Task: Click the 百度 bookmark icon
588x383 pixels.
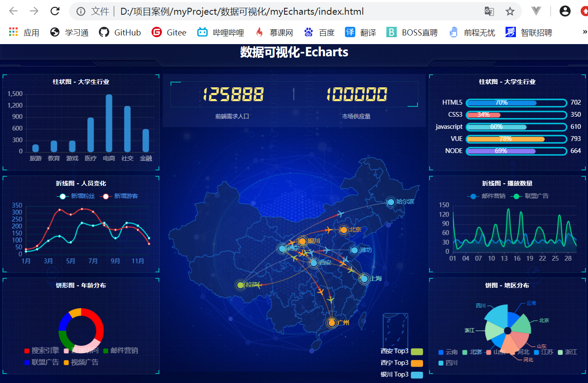Action: pos(308,32)
